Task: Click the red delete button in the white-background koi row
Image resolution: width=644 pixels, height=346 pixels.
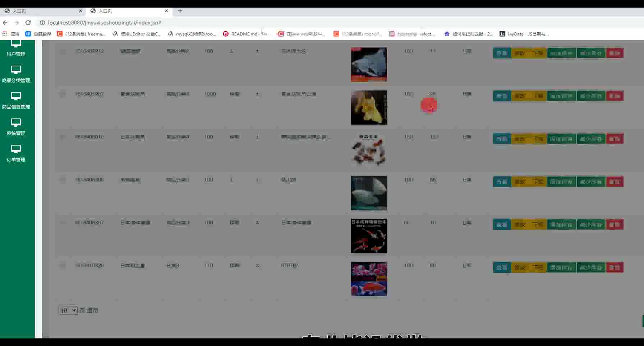Action: tap(615, 139)
